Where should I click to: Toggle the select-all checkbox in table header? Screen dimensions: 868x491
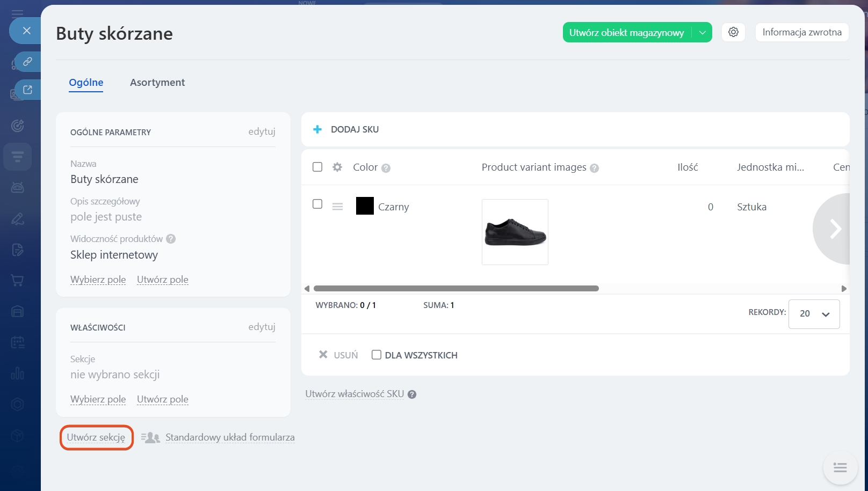[317, 167]
